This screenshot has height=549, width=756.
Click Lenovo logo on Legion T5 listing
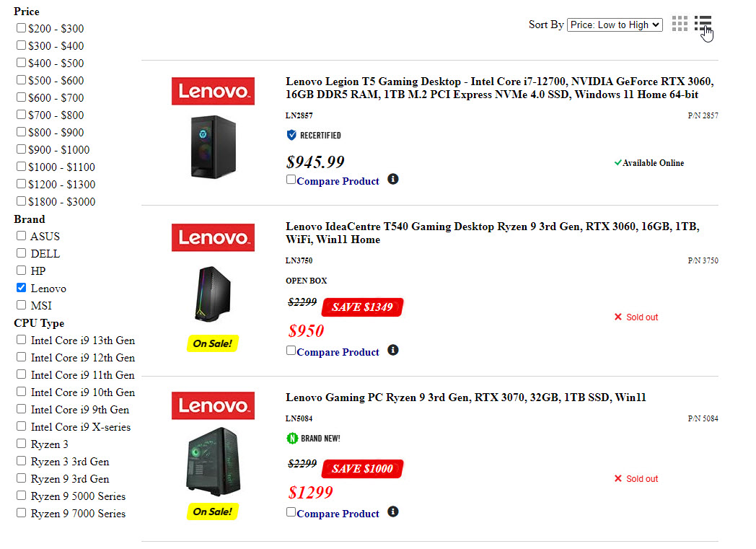pyautogui.click(x=213, y=91)
